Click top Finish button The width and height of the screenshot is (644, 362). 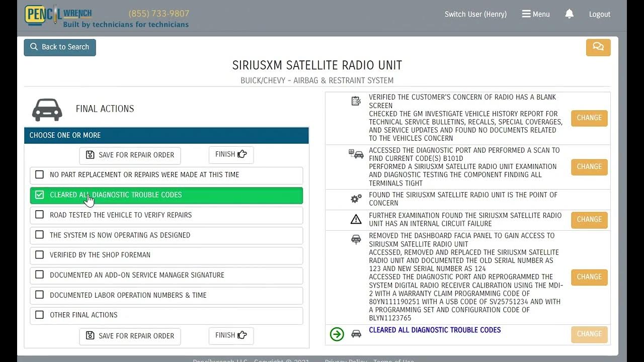pyautogui.click(x=231, y=155)
